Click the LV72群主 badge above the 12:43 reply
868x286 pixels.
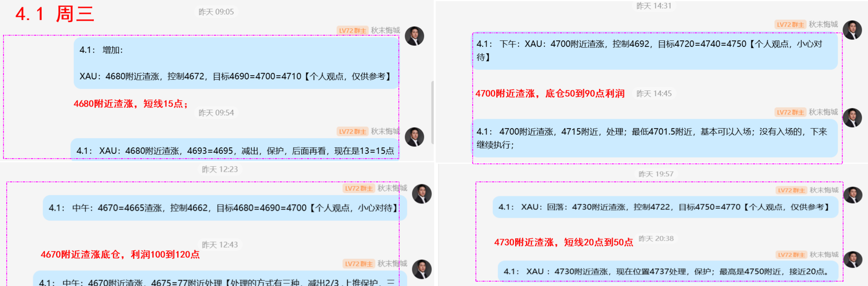[359, 264]
